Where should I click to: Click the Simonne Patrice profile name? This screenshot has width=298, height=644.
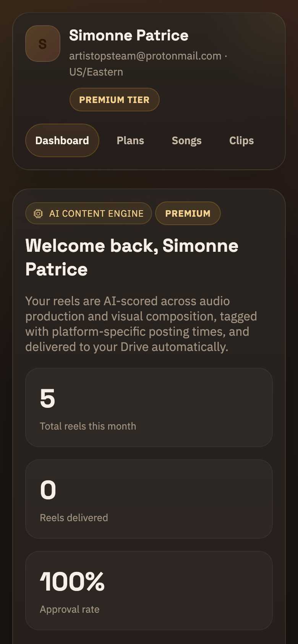(x=129, y=35)
